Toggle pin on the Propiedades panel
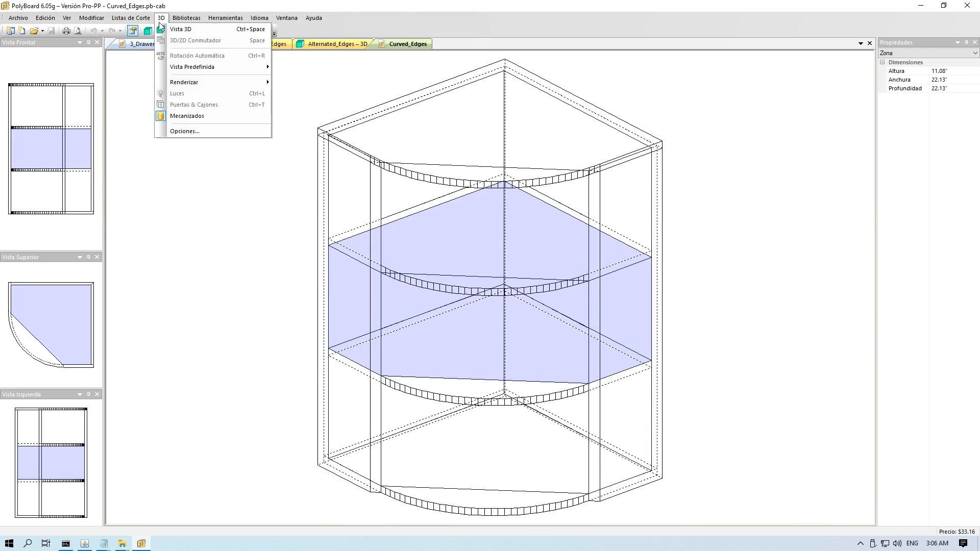Screen dimensions: 980x551 pos(966,42)
